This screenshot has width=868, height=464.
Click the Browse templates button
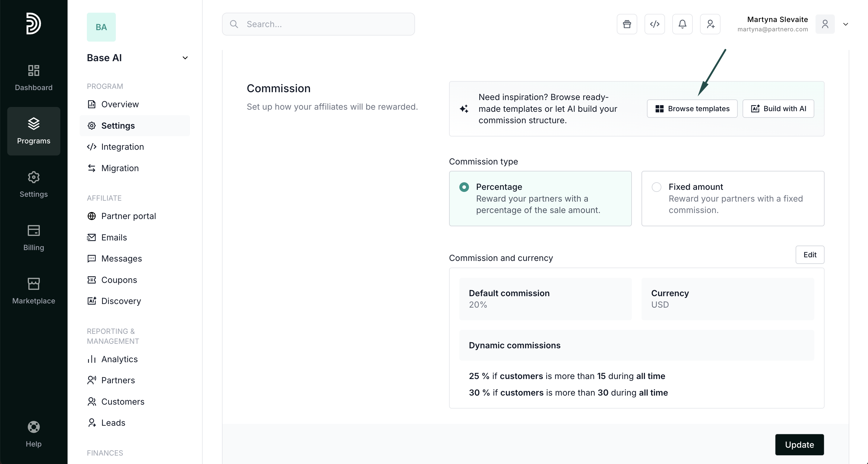click(692, 108)
